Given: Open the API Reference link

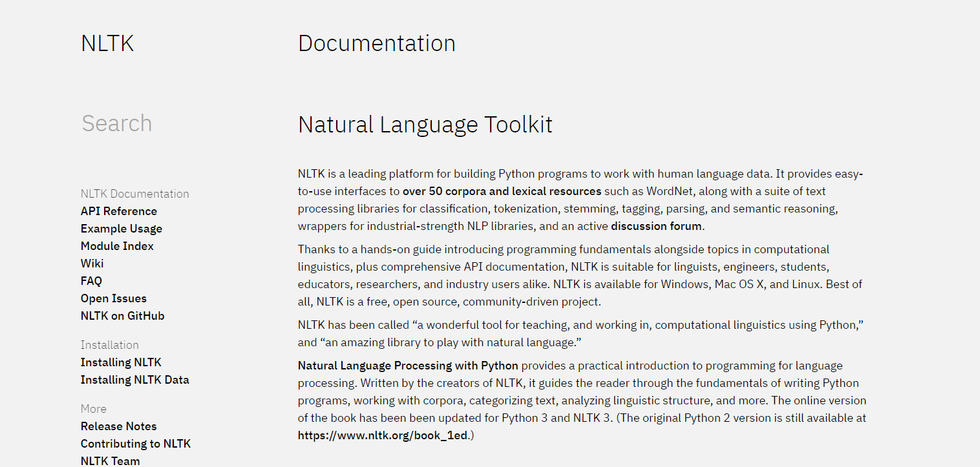Looking at the screenshot, I should (119, 211).
